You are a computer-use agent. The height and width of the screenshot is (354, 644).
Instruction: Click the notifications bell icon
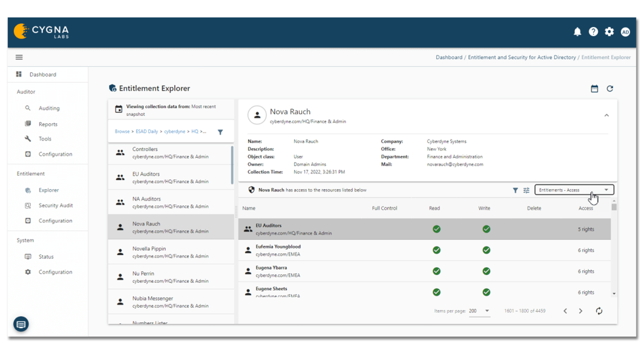pos(577,32)
